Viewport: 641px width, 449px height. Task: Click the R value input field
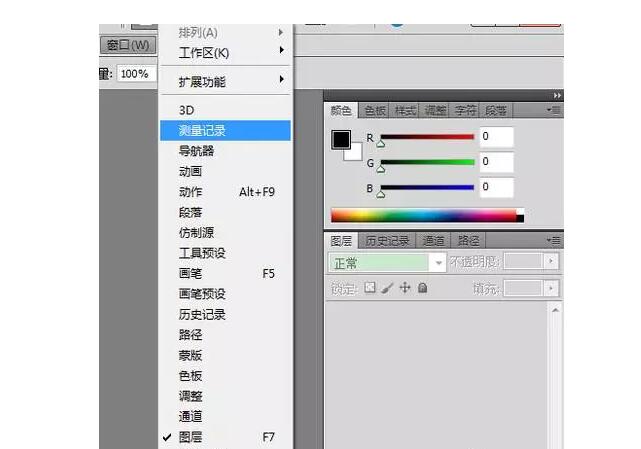click(496, 137)
